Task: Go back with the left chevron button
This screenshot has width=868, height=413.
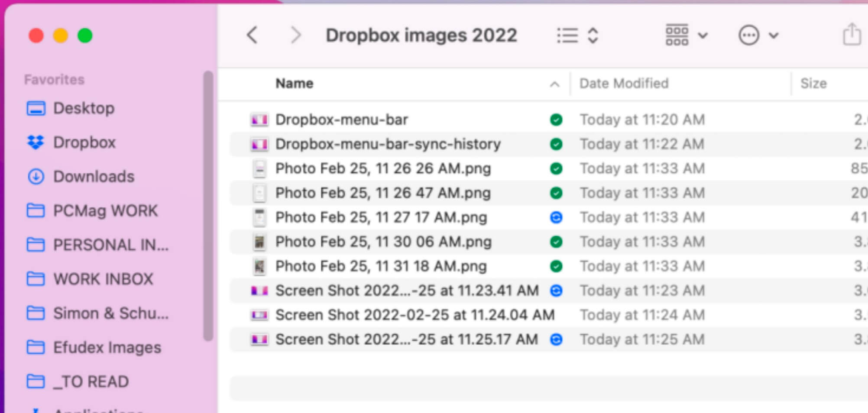Action: click(x=253, y=35)
